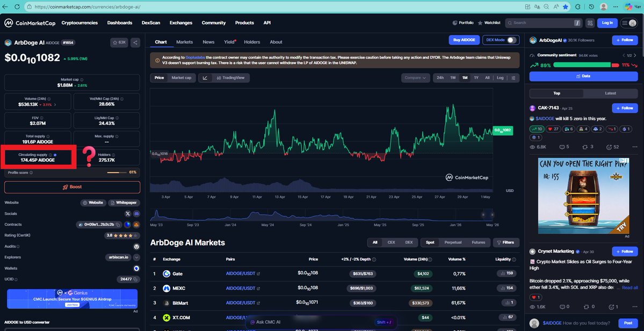
Task: Open the Products nav menu
Action: 244,23
